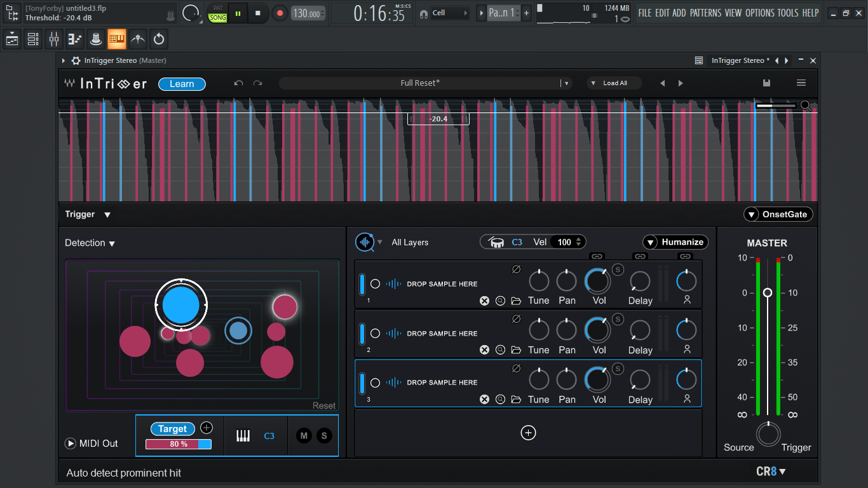Click the Learn button

click(x=182, y=84)
